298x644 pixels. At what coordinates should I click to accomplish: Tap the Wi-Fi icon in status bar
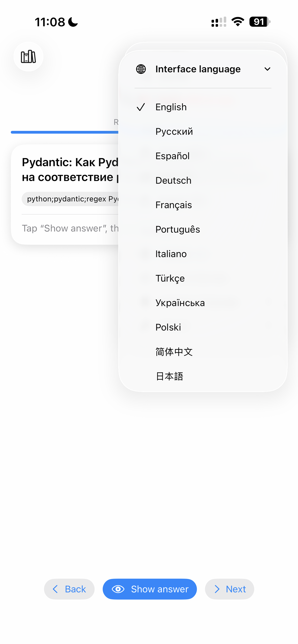pyautogui.click(x=238, y=22)
